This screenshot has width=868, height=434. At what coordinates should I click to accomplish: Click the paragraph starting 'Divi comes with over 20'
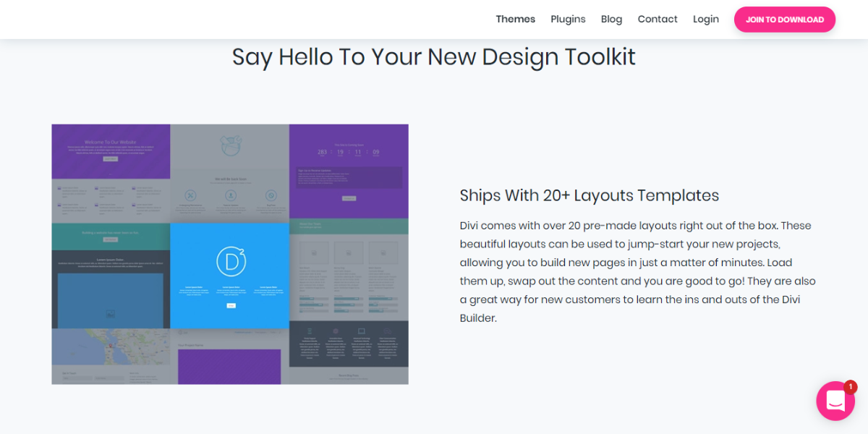(x=638, y=271)
